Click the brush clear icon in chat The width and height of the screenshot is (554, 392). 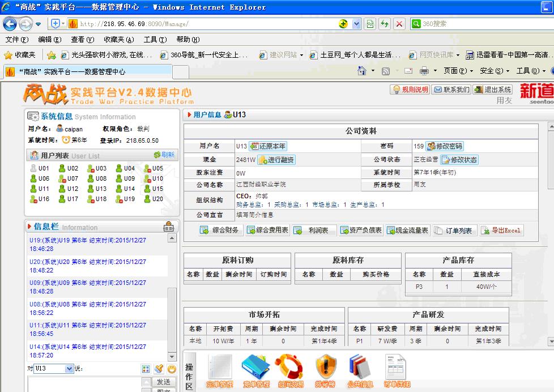pos(159,369)
